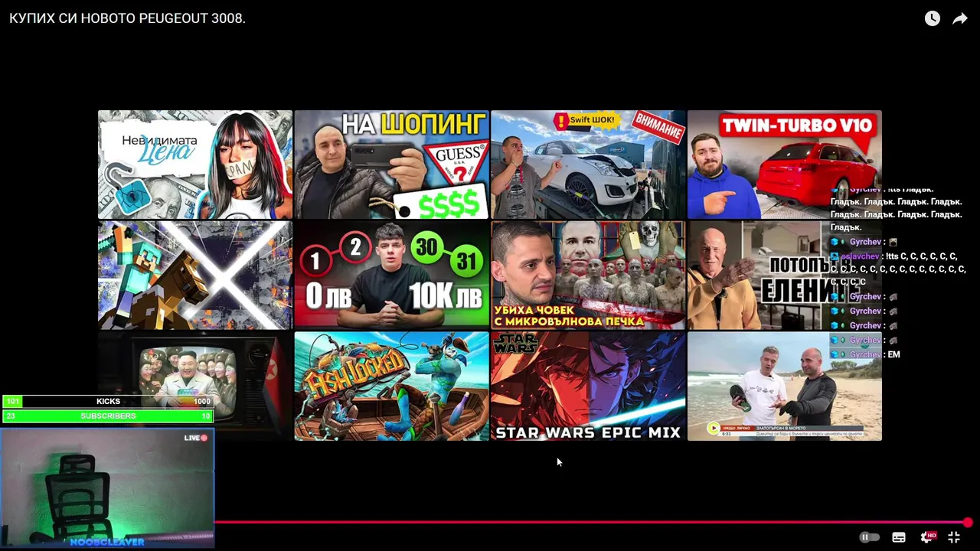Open old TV North Korea video
The image size is (980, 551).
[195, 386]
